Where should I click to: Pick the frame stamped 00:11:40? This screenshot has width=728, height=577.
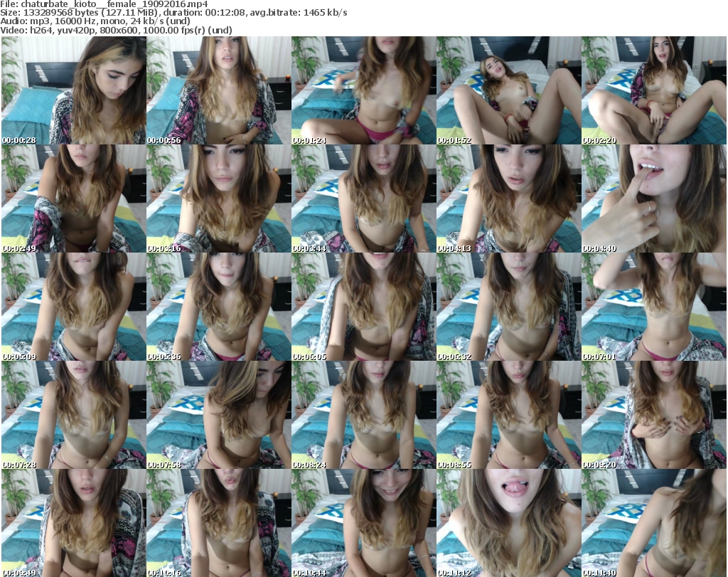[654, 523]
